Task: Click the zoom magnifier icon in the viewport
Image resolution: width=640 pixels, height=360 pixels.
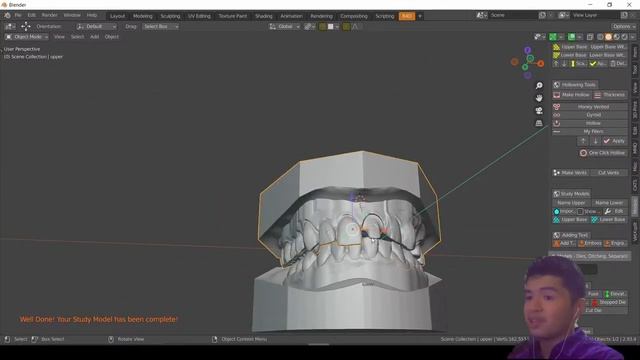Action: [539, 85]
